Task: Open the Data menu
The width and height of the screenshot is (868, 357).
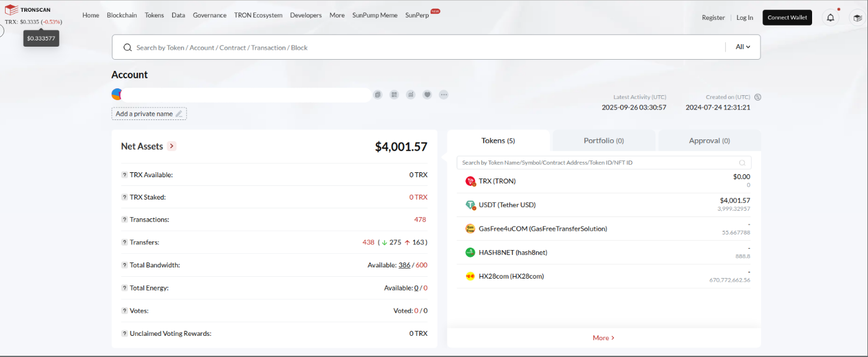Action: [178, 15]
